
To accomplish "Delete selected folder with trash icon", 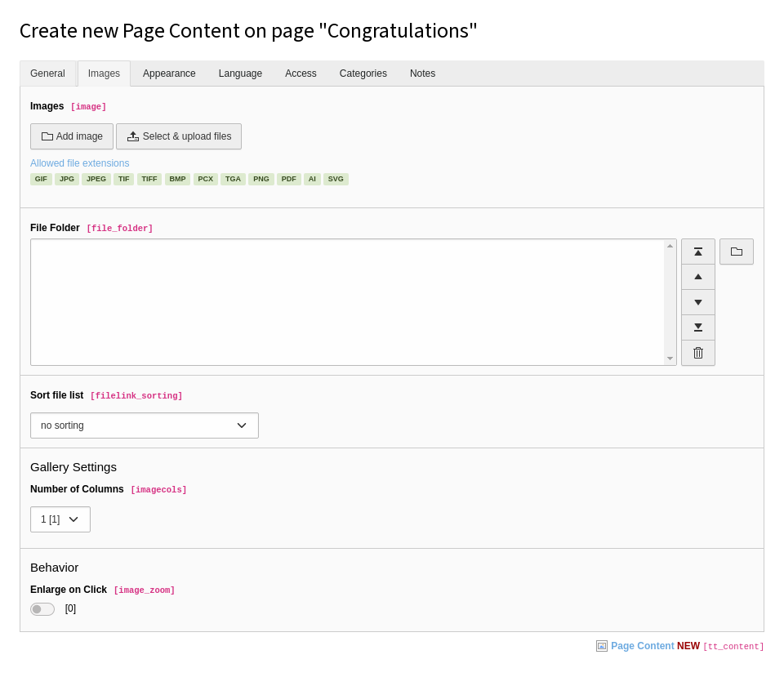I will click(698, 353).
